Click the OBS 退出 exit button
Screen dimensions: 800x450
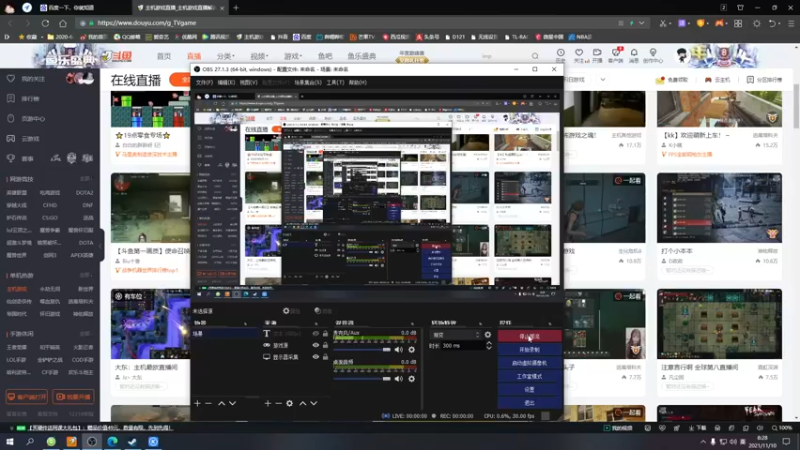click(529, 403)
